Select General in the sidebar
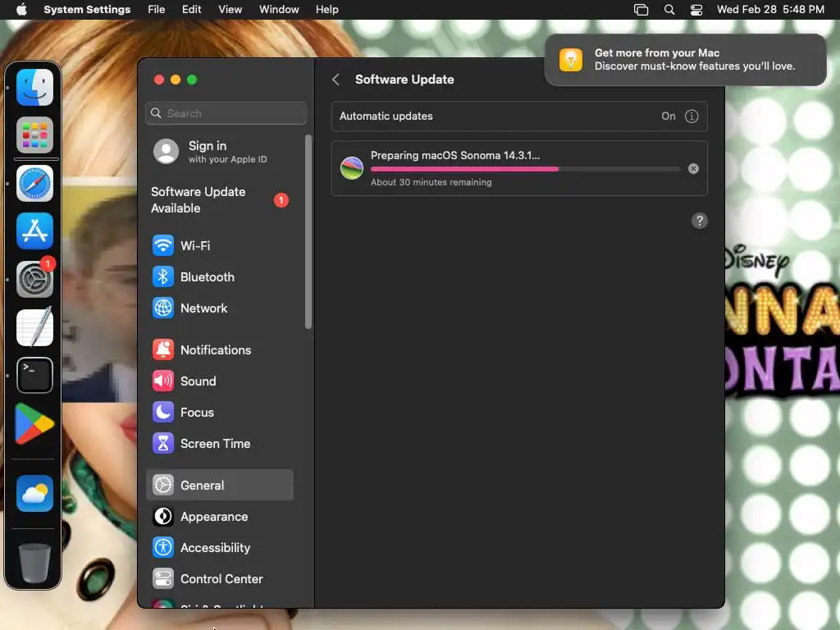The height and width of the screenshot is (630, 840). pos(220,486)
